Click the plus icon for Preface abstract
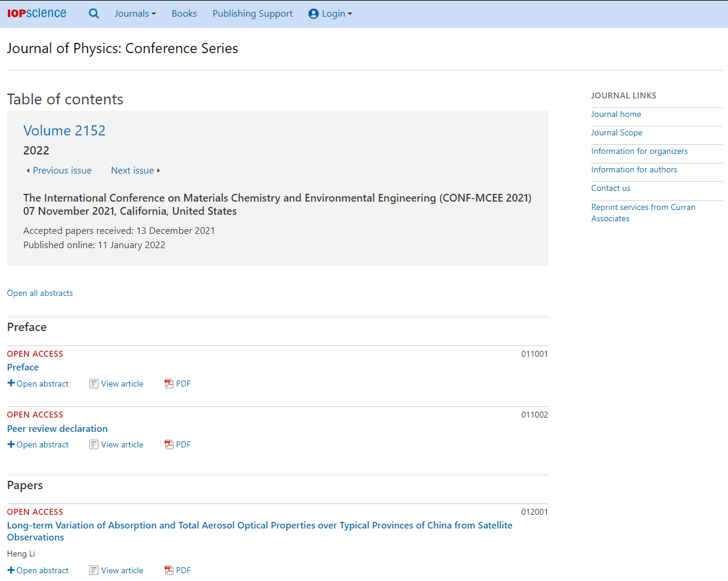Image resolution: width=728 pixels, height=581 pixels. coord(11,384)
